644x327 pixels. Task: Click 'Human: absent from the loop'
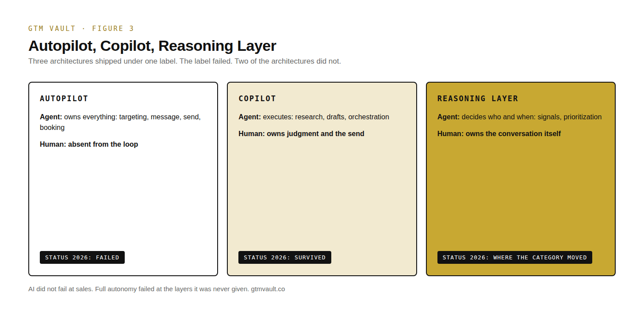89,144
